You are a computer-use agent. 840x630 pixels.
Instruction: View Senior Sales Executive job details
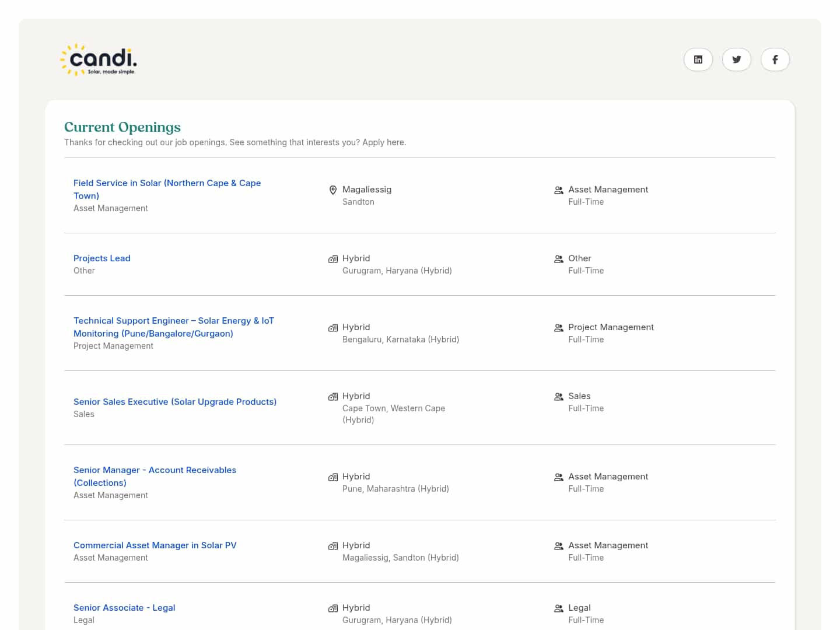tap(175, 402)
